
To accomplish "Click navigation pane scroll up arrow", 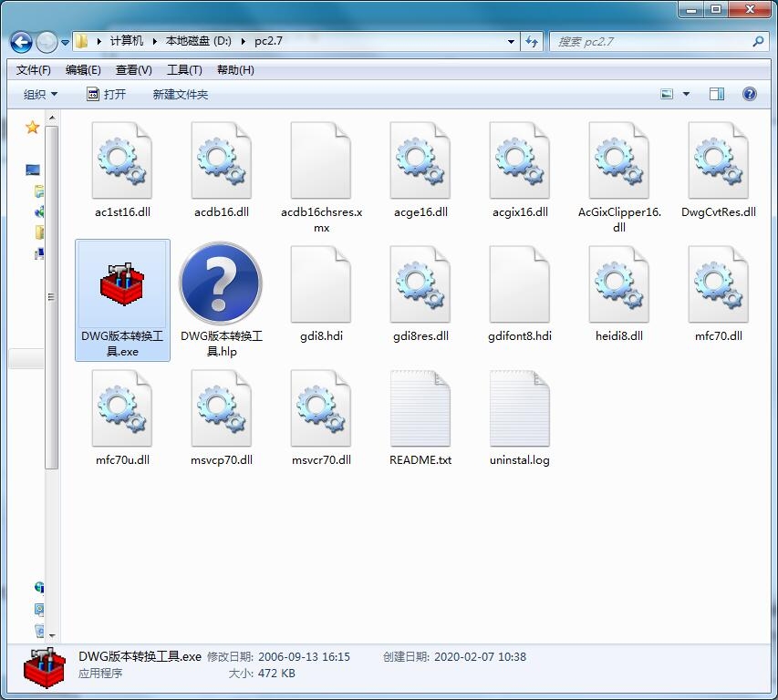I will click(x=52, y=118).
